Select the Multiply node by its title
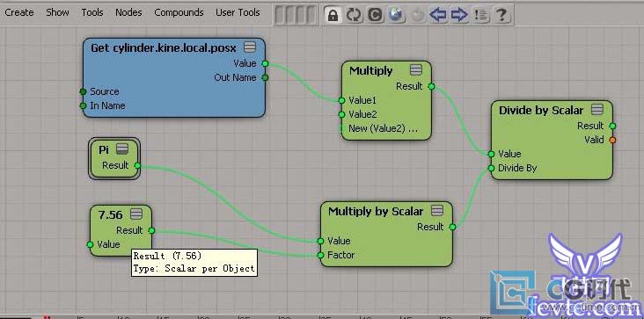 tap(371, 70)
